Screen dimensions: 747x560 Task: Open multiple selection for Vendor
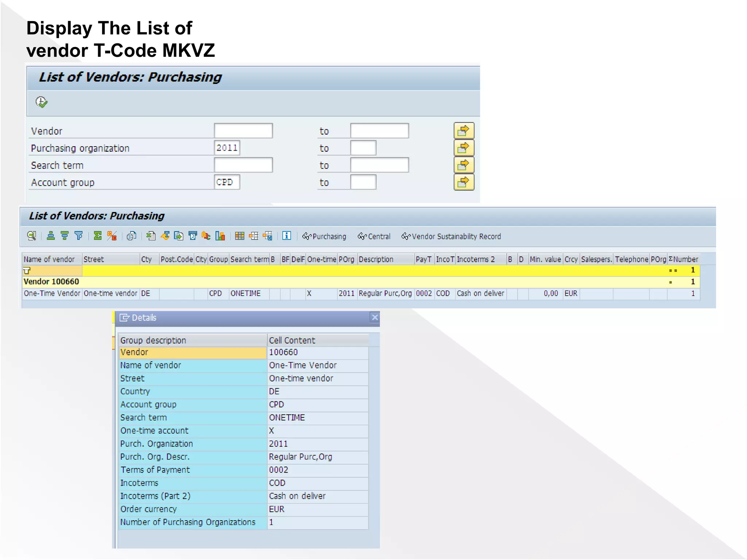pyautogui.click(x=464, y=131)
